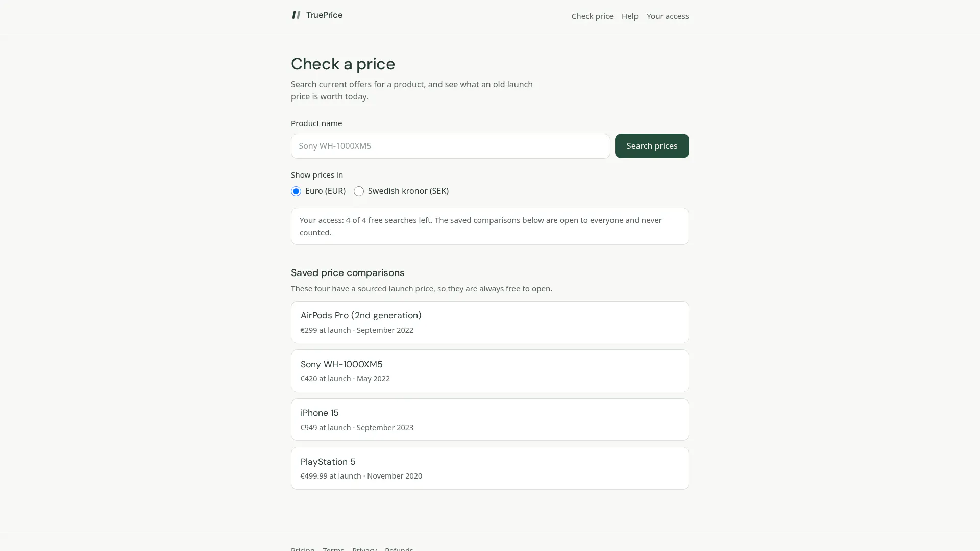Click the 'Saved price comparisons' heading

click(x=347, y=272)
